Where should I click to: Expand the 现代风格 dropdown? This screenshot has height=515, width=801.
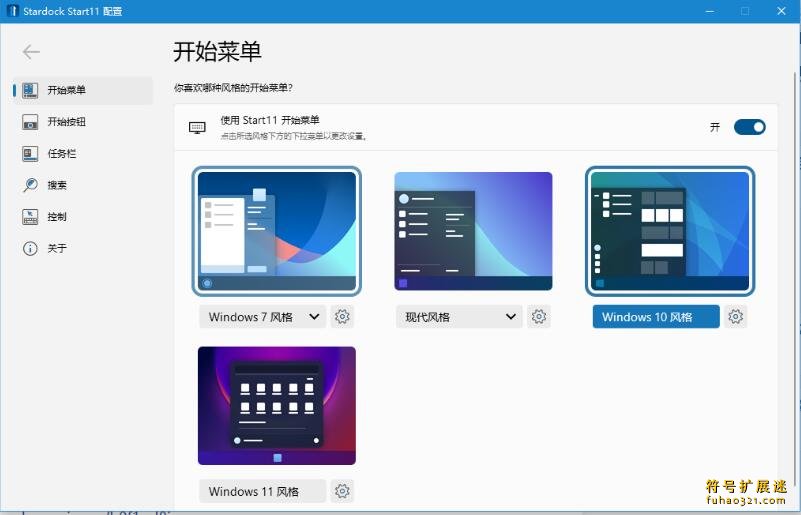click(459, 317)
